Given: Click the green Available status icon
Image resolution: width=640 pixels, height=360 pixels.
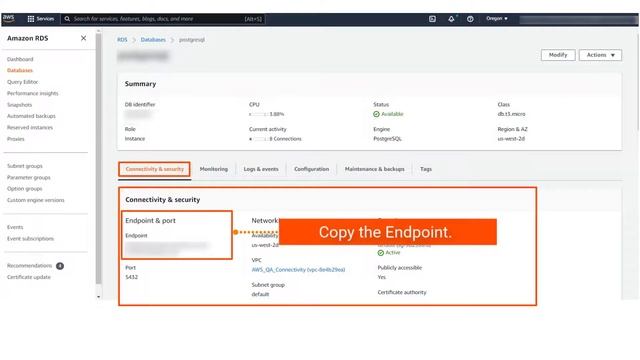Looking at the screenshot, I should (376, 114).
